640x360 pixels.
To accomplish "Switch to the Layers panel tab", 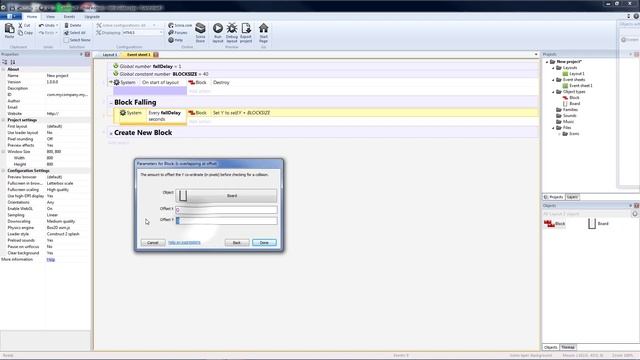I will pyautogui.click(x=572, y=197).
